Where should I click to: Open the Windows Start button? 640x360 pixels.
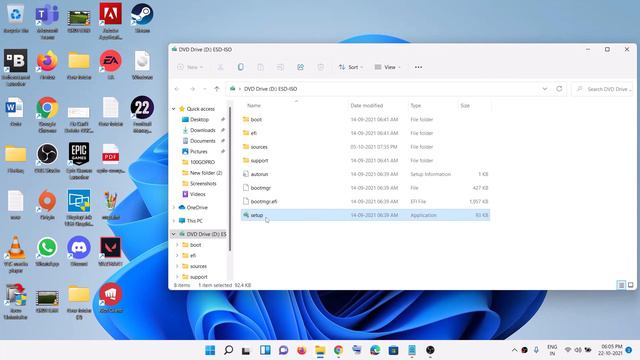210,350
